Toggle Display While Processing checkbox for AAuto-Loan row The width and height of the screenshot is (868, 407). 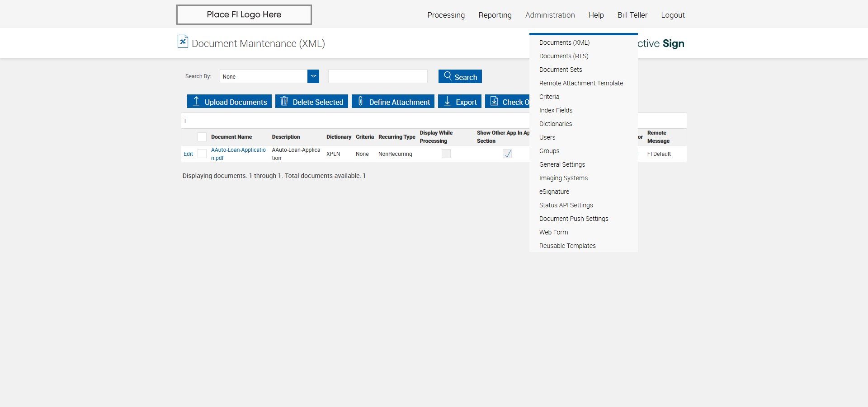pyautogui.click(x=446, y=154)
